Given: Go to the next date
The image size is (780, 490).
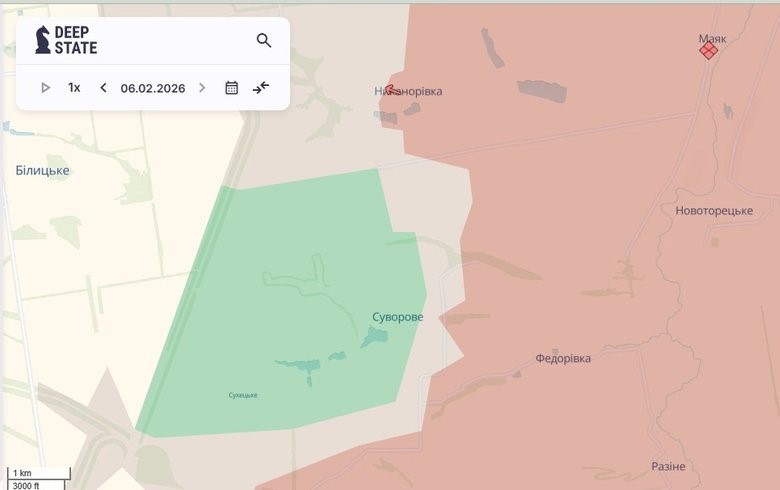Looking at the screenshot, I should pos(202,88).
